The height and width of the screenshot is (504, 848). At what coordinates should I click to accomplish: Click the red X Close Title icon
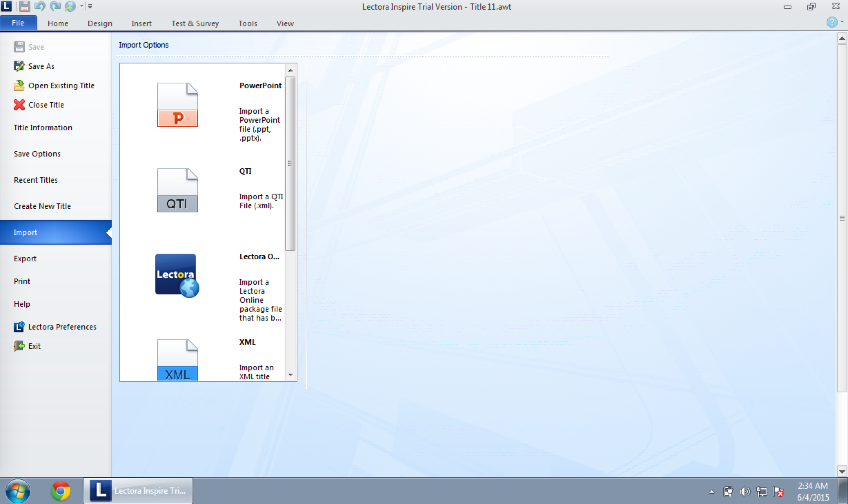(19, 104)
